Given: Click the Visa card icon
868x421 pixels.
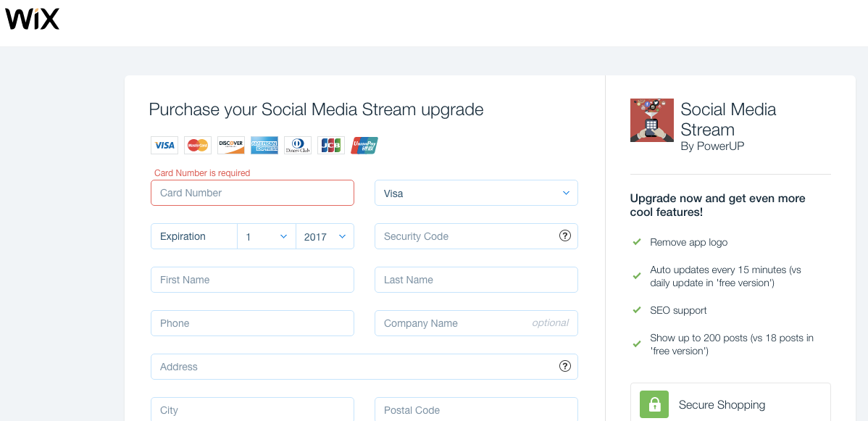Looking at the screenshot, I should click(x=164, y=146).
